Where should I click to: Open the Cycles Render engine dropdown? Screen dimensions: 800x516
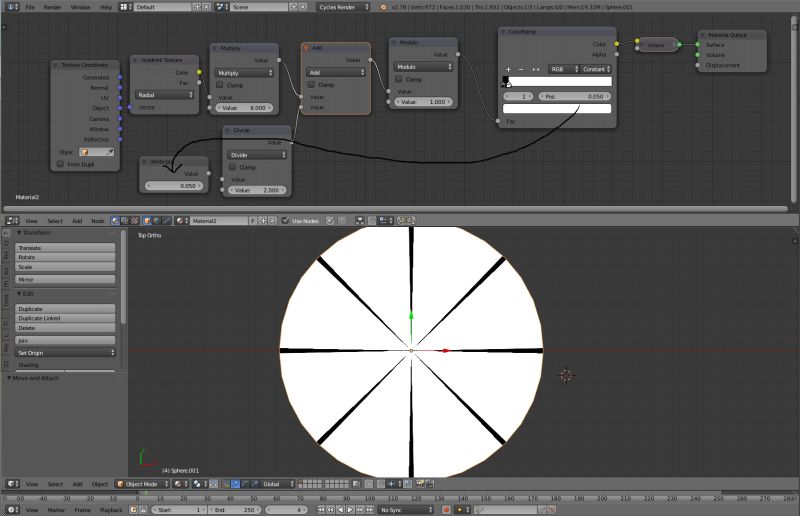tap(343, 7)
